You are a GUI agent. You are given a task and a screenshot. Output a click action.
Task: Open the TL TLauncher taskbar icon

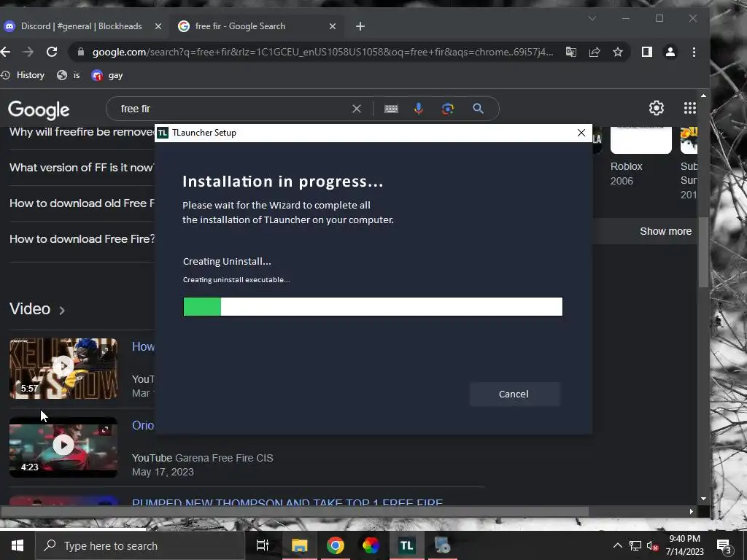(x=406, y=545)
